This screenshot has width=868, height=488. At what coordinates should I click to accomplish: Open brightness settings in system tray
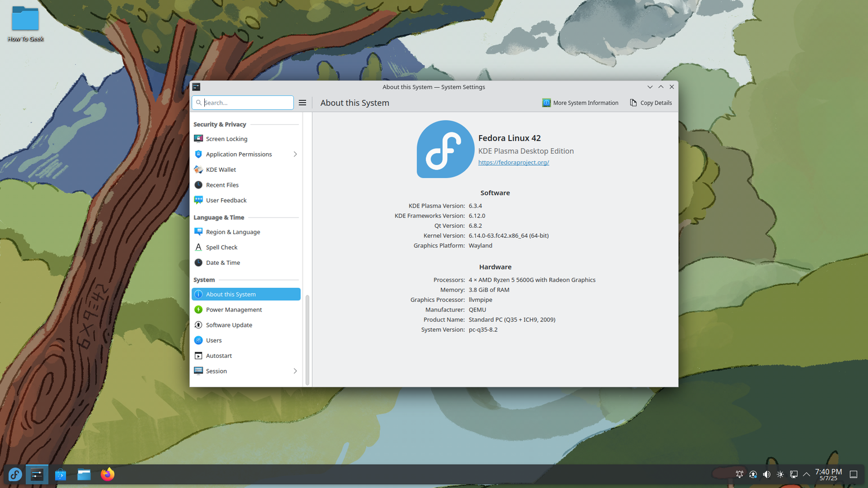[x=780, y=475]
